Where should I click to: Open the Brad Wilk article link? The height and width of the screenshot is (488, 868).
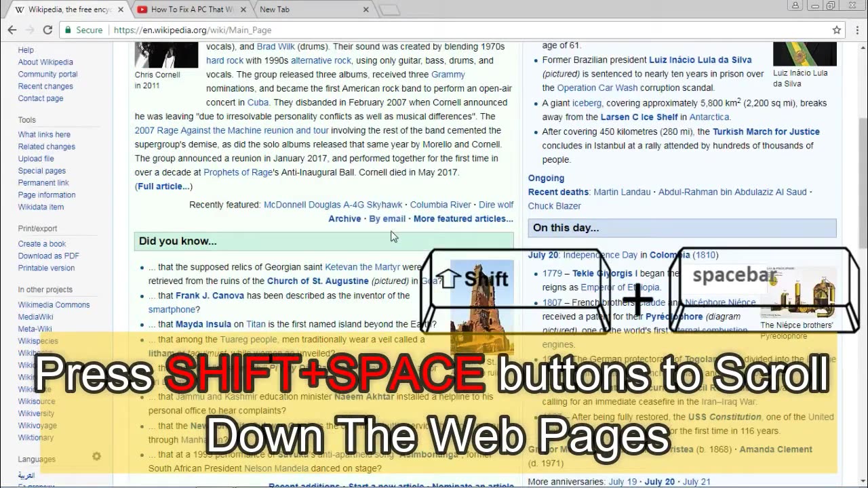coord(275,47)
